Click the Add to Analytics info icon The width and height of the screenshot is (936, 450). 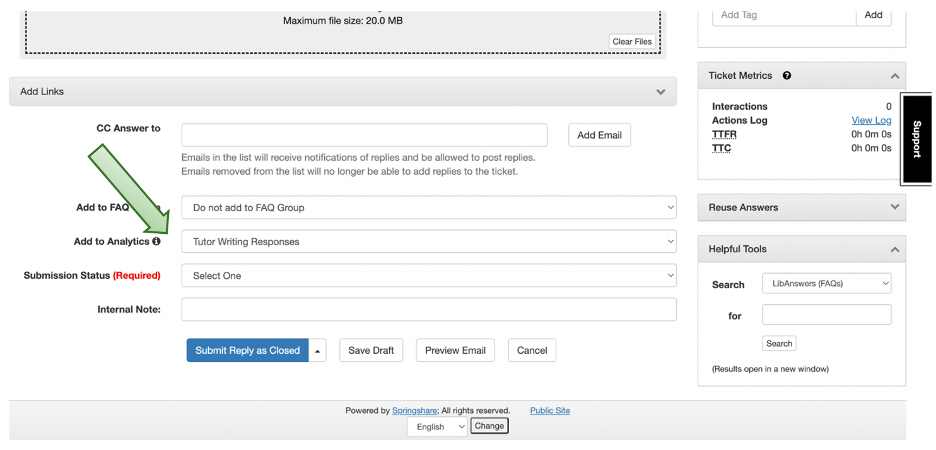click(156, 242)
